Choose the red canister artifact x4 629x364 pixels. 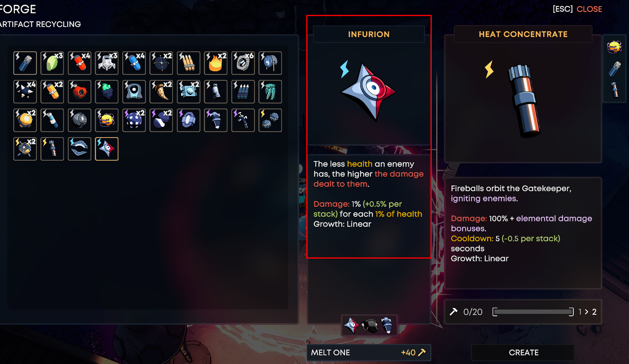[80, 63]
